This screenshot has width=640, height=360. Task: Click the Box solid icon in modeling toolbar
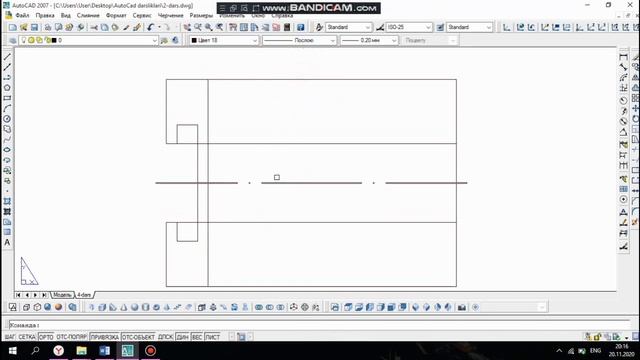(x=102, y=307)
